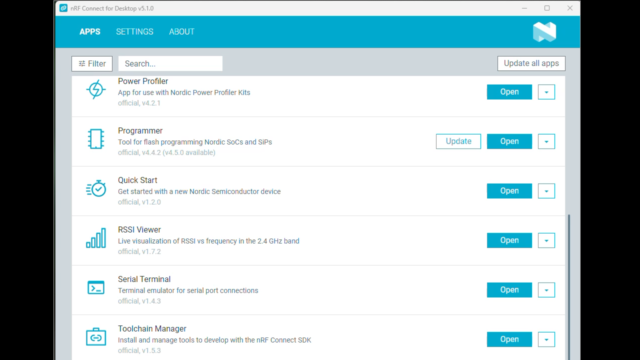Click the RSSI Viewer signal bars icon
640x360 pixels.
point(96,238)
